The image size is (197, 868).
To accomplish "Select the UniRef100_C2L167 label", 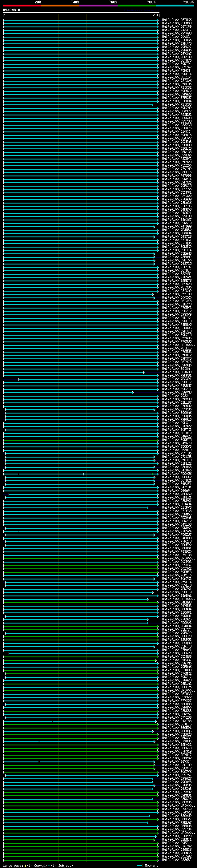I will 177,403.
